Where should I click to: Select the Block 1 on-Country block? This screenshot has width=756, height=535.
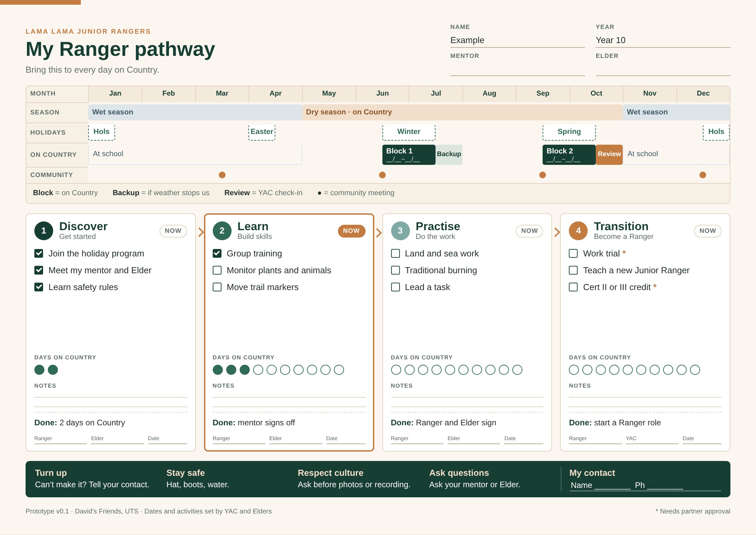[409, 155]
